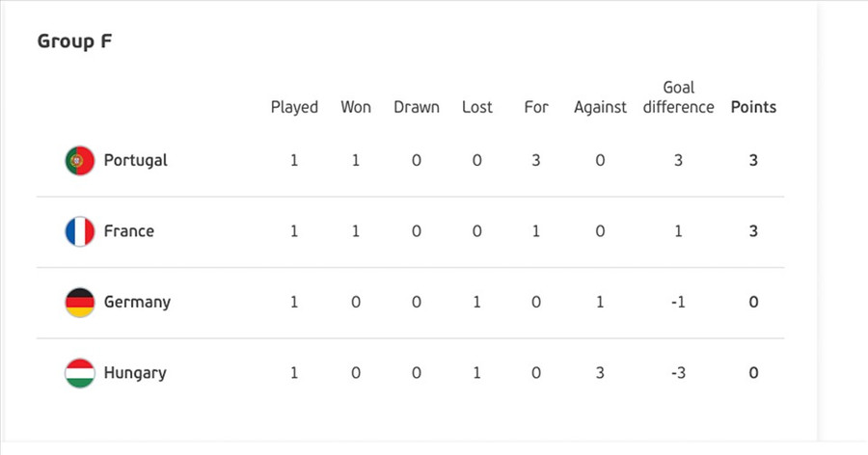
Task: Click the Won column header
Action: point(356,107)
